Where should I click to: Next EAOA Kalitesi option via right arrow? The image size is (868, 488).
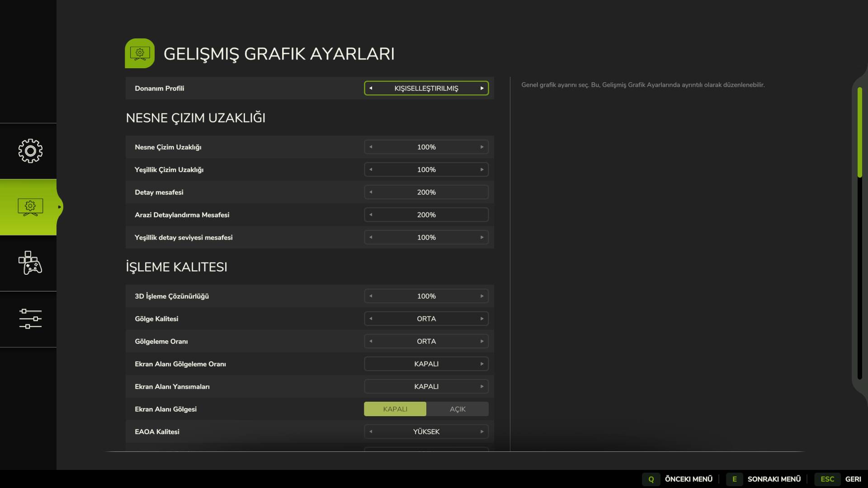(x=482, y=432)
